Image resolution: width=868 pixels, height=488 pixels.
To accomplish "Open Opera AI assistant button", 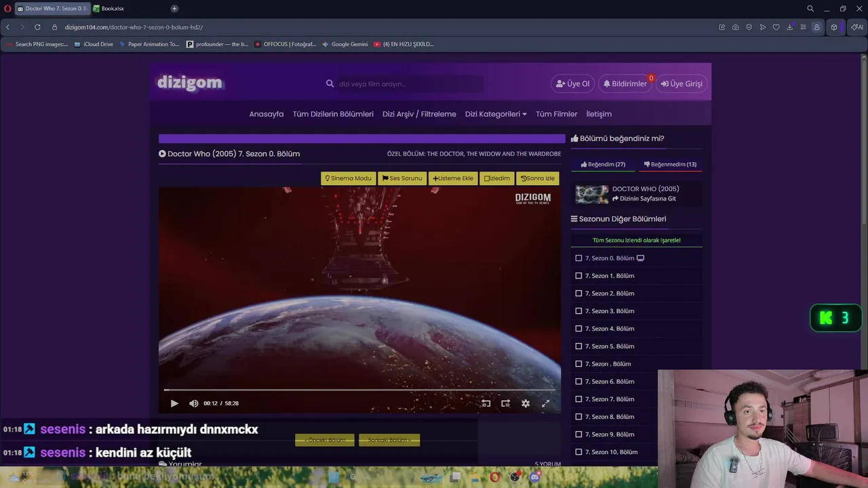I will [857, 27].
